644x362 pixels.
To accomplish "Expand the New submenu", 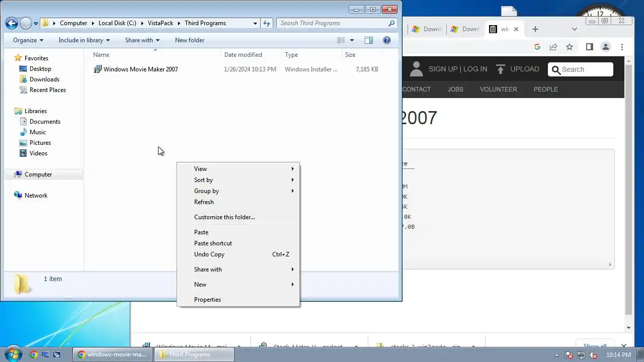I will click(238, 285).
